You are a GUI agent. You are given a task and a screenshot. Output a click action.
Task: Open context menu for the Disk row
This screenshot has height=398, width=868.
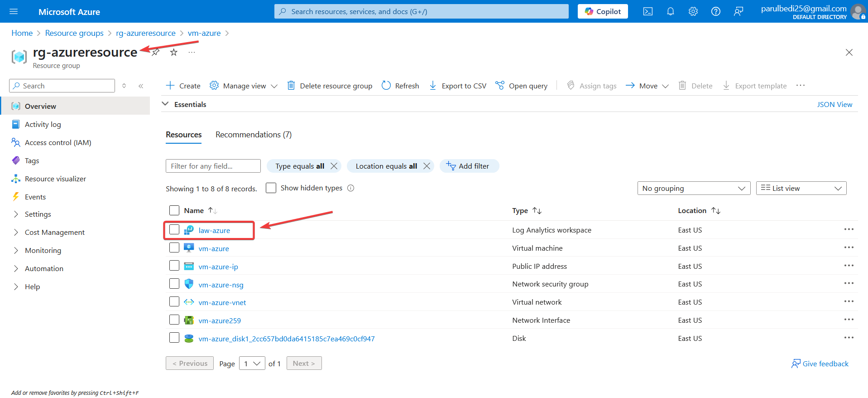click(849, 338)
